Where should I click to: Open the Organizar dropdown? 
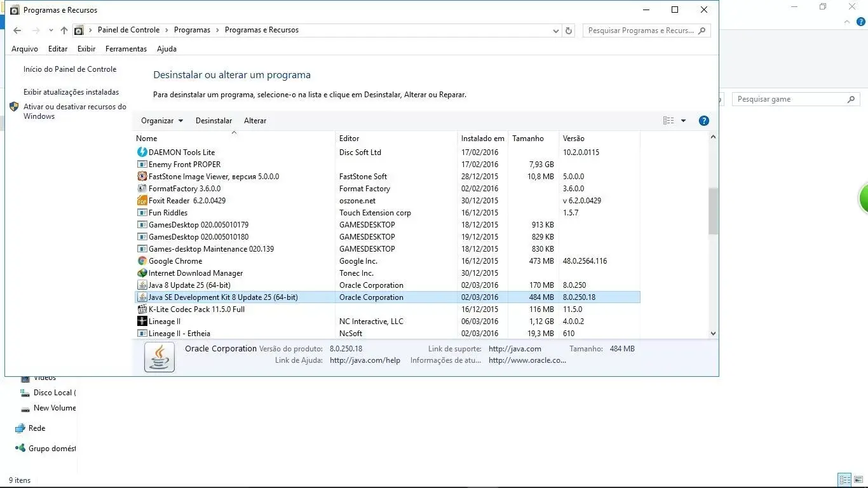pyautogui.click(x=162, y=121)
